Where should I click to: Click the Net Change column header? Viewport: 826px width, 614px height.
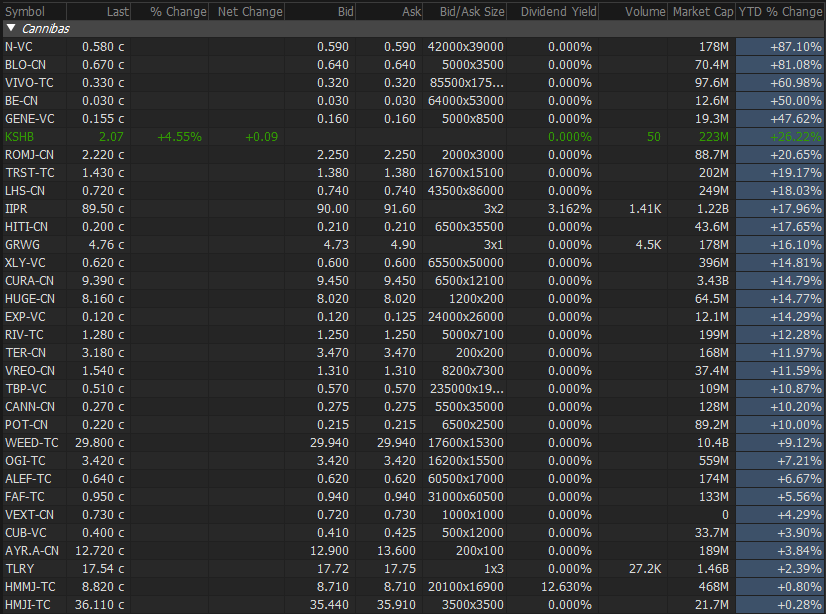pyautogui.click(x=250, y=11)
